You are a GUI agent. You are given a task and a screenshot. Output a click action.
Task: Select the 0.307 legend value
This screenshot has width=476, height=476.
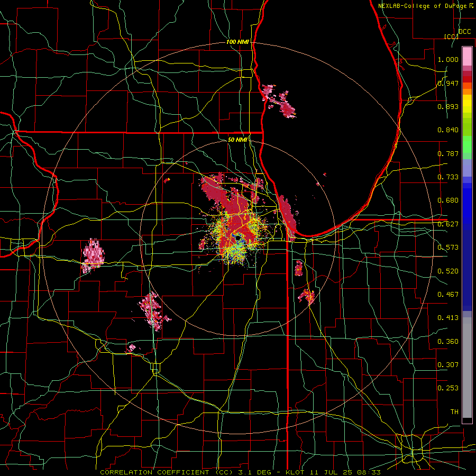click(x=448, y=365)
